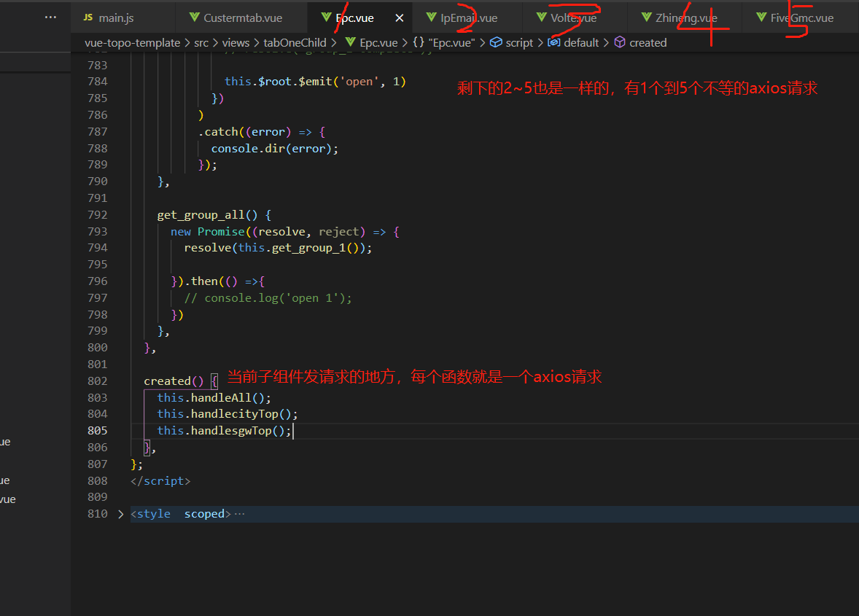Click the created breadcrumb segment
This screenshot has width=859, height=616.
click(x=648, y=43)
